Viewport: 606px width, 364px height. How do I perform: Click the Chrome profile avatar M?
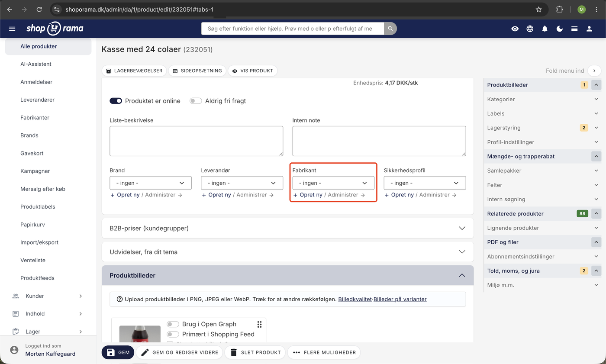tap(581, 9)
